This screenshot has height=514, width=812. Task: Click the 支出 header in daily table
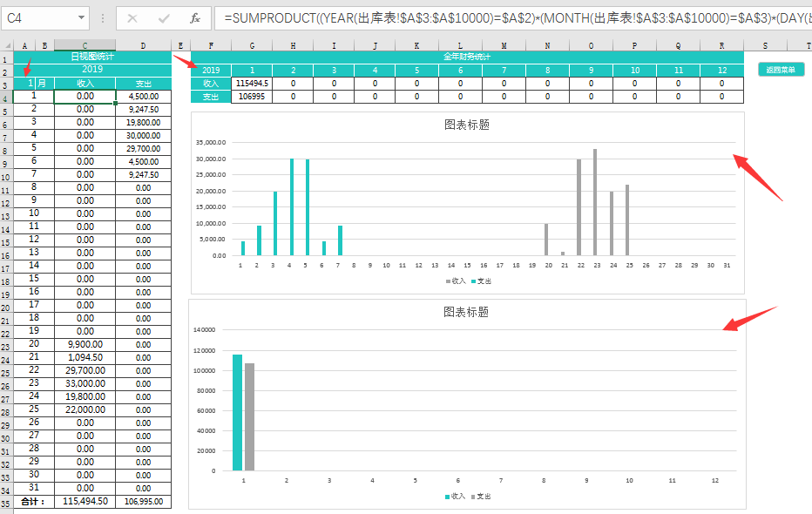tap(144, 84)
